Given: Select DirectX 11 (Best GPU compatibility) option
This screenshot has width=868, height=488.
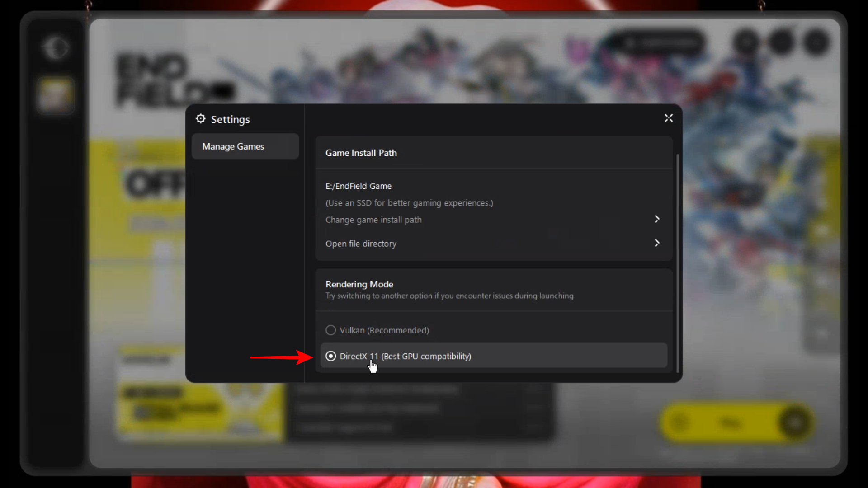Looking at the screenshot, I should pyautogui.click(x=331, y=356).
